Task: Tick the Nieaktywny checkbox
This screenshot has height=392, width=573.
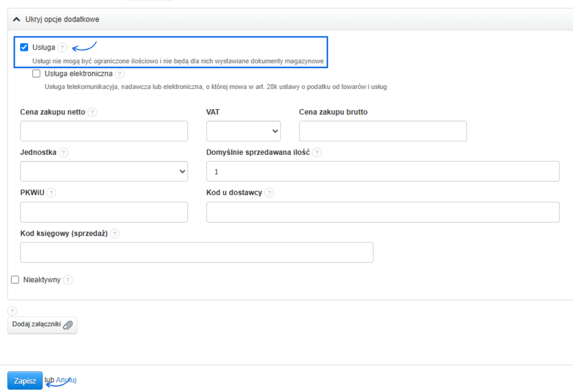Action: tap(15, 279)
